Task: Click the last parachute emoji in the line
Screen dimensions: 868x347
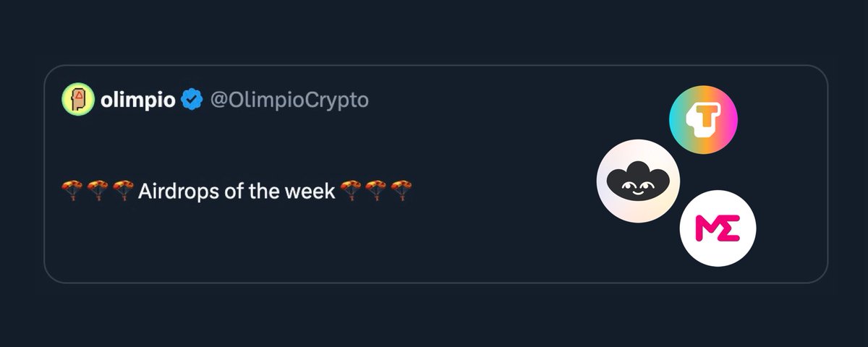Action: (401, 192)
